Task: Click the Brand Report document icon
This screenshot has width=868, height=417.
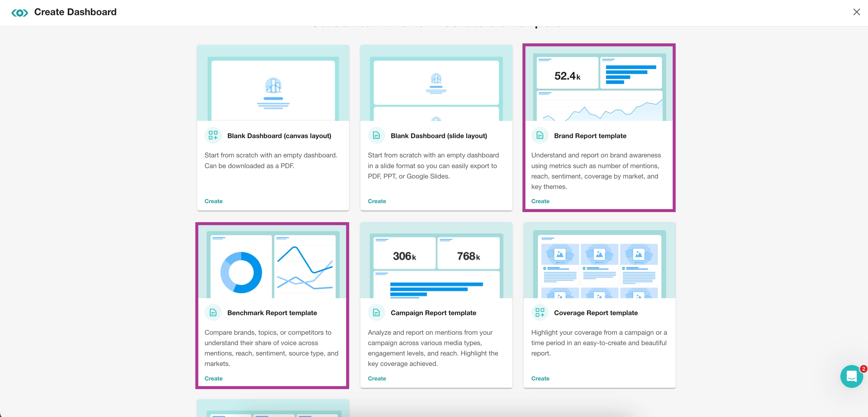Action: point(540,135)
